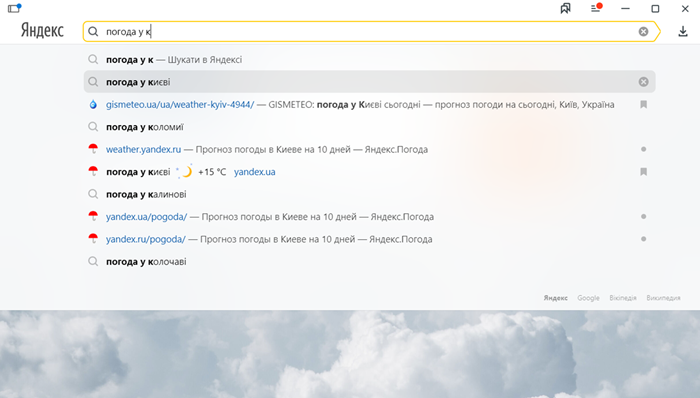Open weather.yandex.ru link
Image resolution: width=700 pixels, height=398 pixels.
(143, 149)
